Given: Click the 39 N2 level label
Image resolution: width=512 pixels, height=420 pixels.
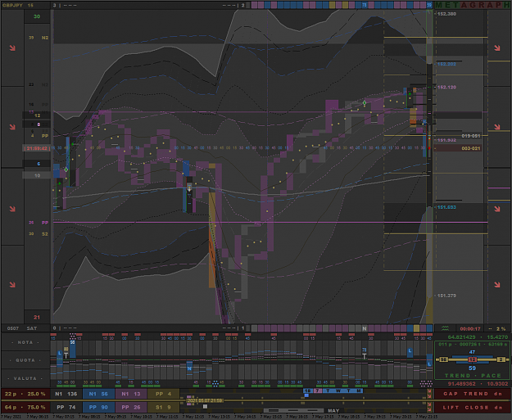Looking at the screenshot, I should click(39, 38).
